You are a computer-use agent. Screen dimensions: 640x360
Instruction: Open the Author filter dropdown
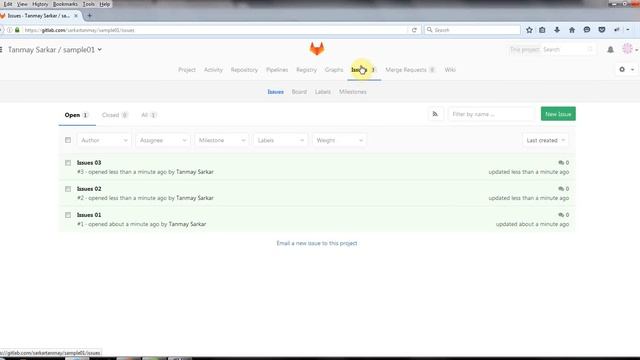[x=104, y=140]
